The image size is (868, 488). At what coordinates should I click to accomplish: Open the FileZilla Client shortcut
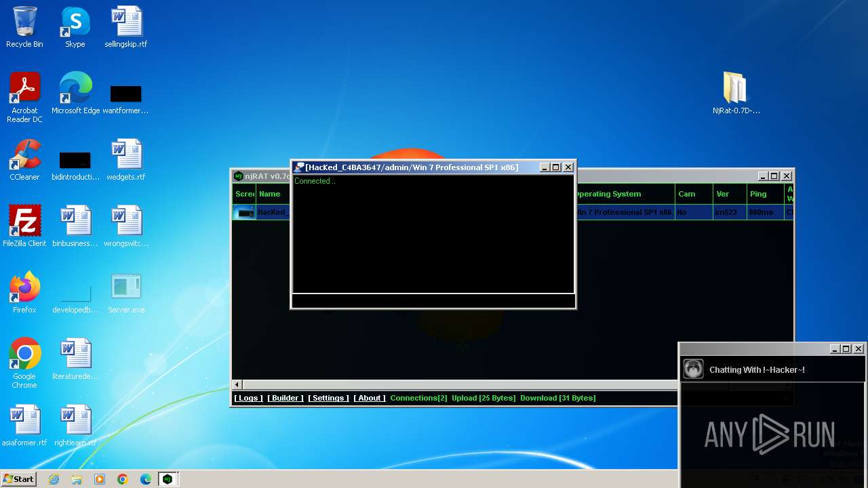click(x=24, y=226)
